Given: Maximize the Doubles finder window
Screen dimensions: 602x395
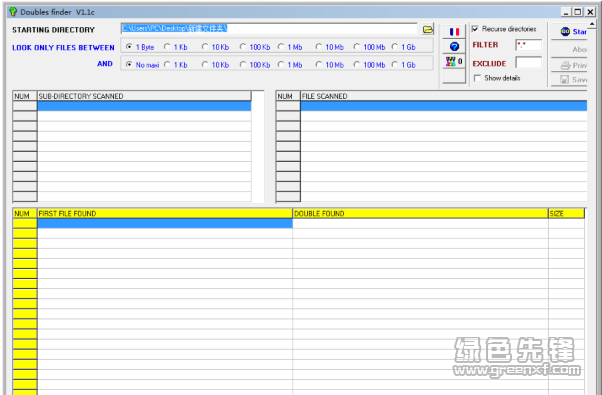Looking at the screenshot, I should [x=578, y=12].
